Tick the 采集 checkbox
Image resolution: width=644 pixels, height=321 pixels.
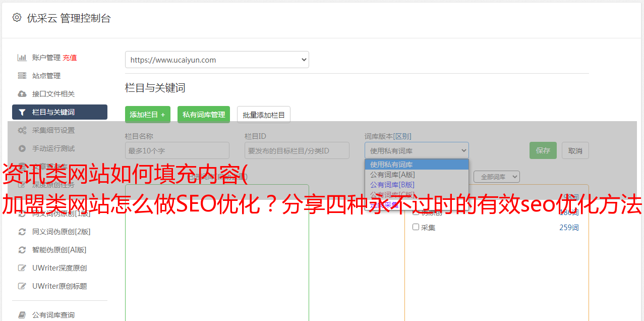pyautogui.click(x=416, y=227)
